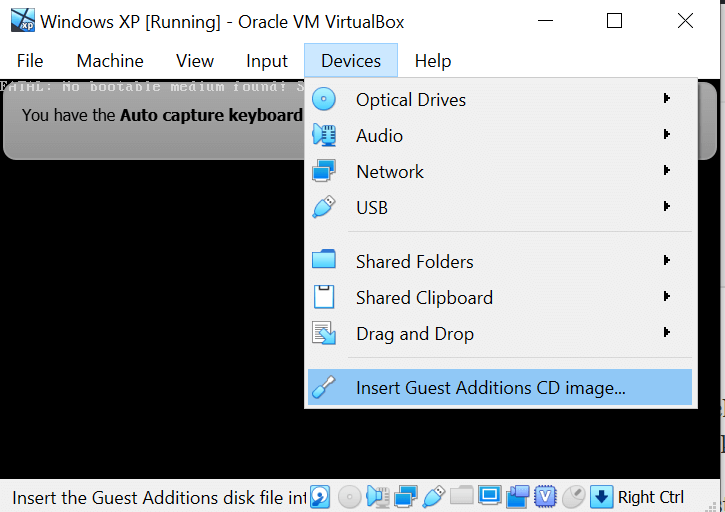Expand the Audio submenu arrow
725x512 pixels.
click(666, 135)
